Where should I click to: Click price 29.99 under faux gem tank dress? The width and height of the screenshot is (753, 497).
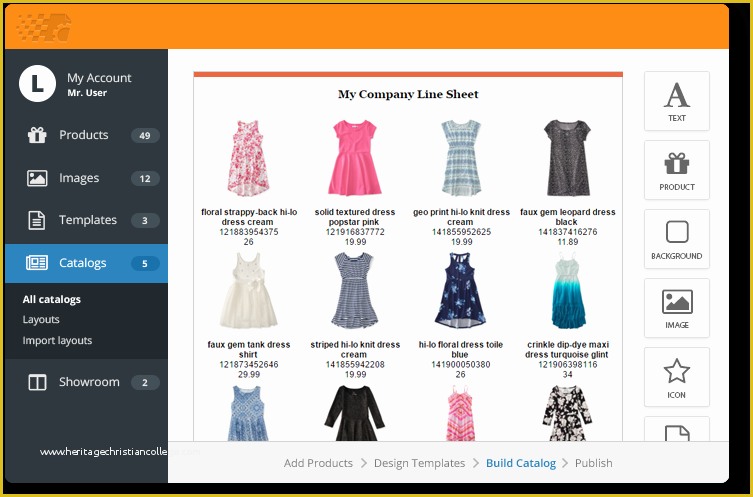(x=249, y=375)
